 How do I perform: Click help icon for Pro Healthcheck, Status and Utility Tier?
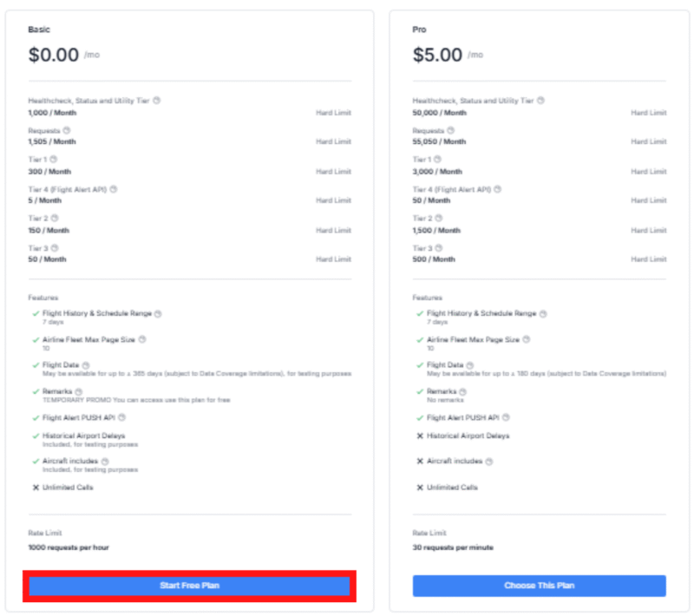point(541,101)
